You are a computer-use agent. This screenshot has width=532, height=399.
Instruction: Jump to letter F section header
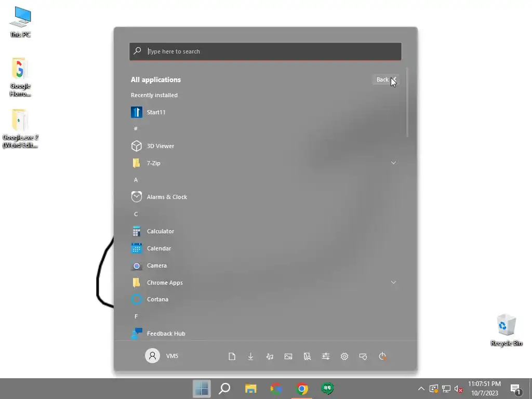point(136,316)
